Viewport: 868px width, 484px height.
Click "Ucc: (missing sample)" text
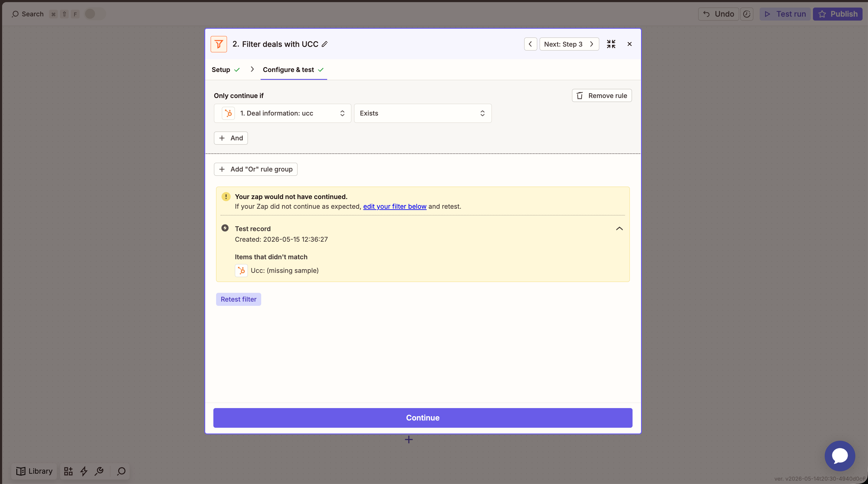284,270
